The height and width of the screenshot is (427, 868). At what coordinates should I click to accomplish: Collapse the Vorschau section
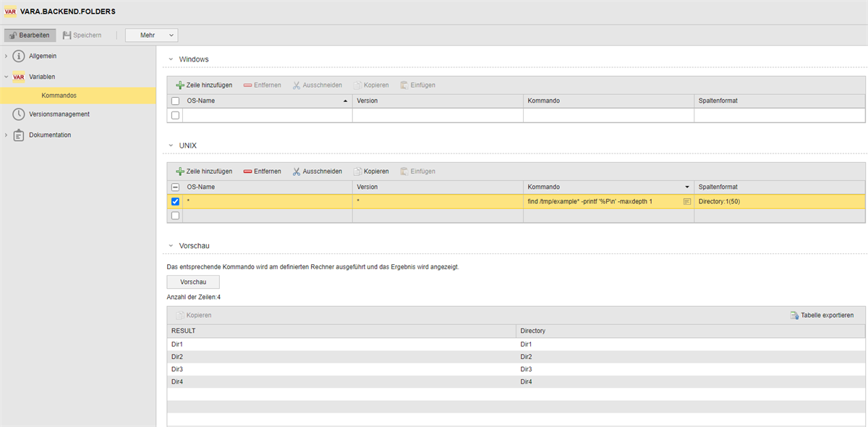(171, 245)
